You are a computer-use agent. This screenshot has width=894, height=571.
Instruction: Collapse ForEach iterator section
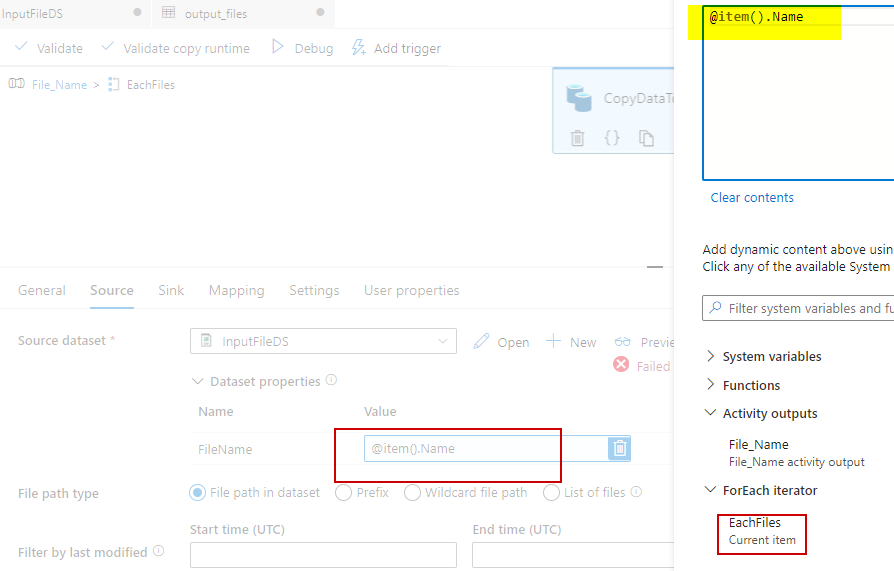click(710, 489)
